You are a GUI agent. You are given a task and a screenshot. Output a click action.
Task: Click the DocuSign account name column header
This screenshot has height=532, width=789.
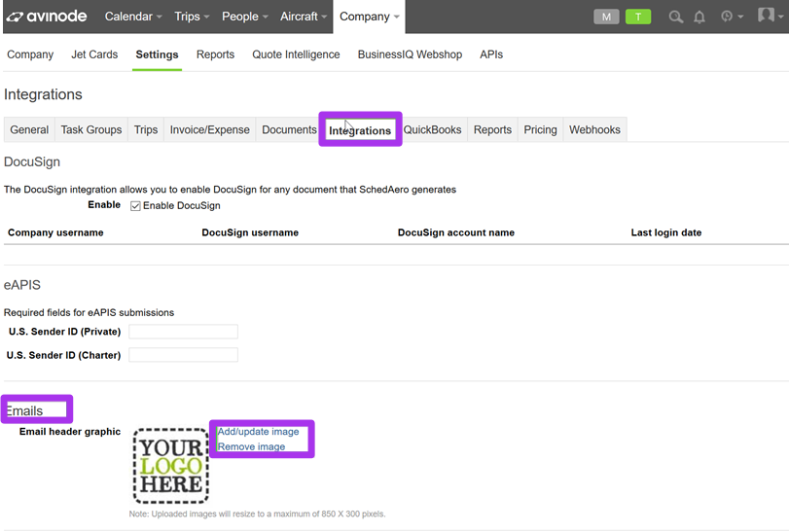456,232
